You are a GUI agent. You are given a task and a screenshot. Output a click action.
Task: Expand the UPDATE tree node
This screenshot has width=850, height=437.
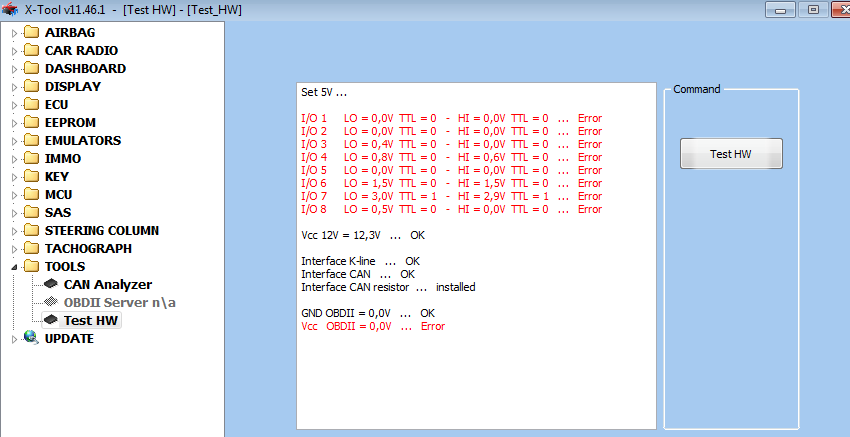click(x=14, y=338)
